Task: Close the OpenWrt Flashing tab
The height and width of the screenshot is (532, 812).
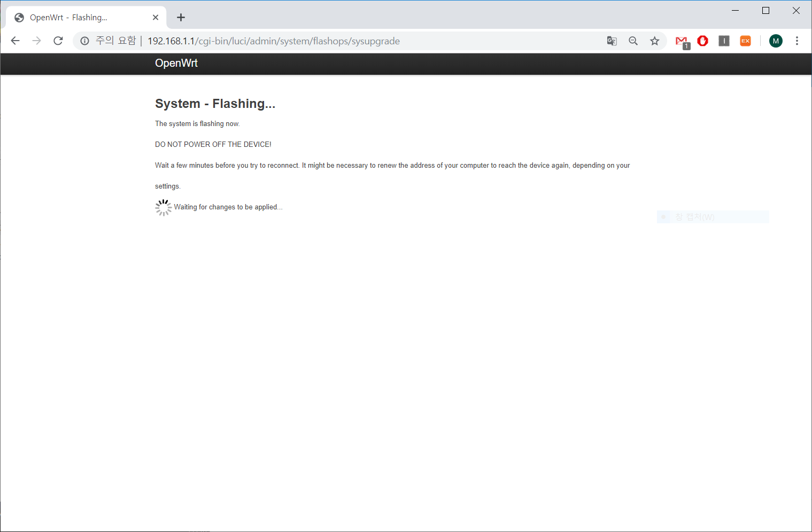Action: pyautogui.click(x=156, y=18)
